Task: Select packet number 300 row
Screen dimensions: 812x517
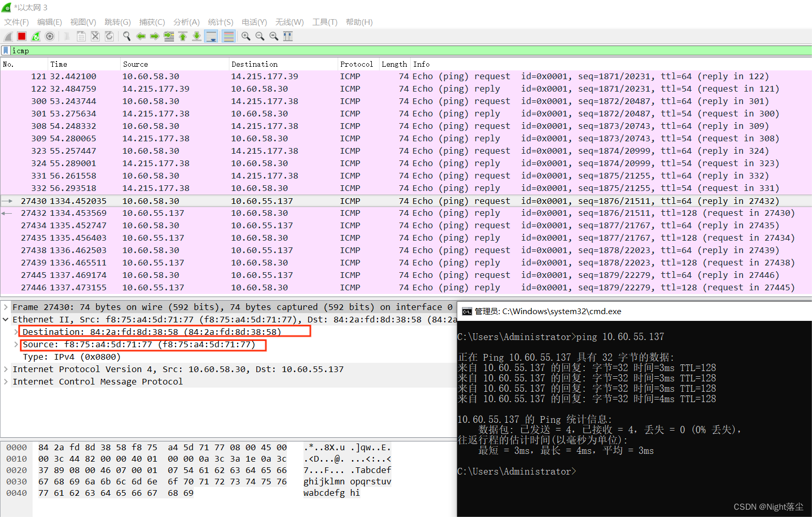Action: click(x=406, y=101)
